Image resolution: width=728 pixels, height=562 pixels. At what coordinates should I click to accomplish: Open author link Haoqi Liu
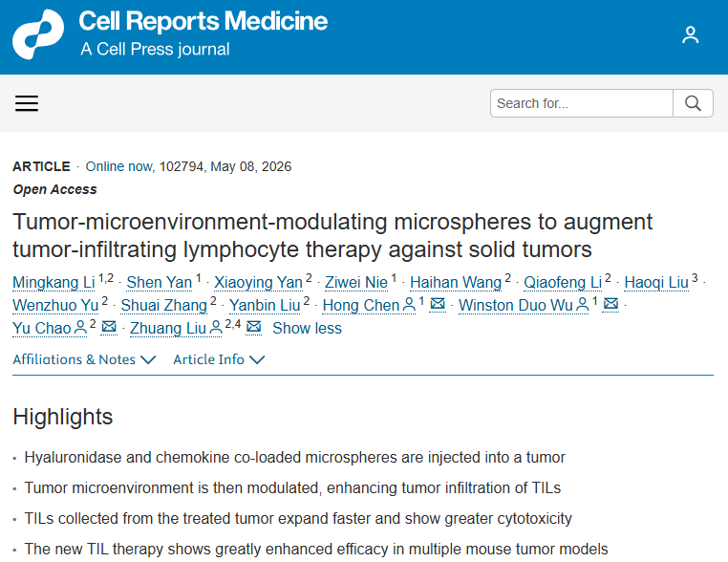[656, 282]
